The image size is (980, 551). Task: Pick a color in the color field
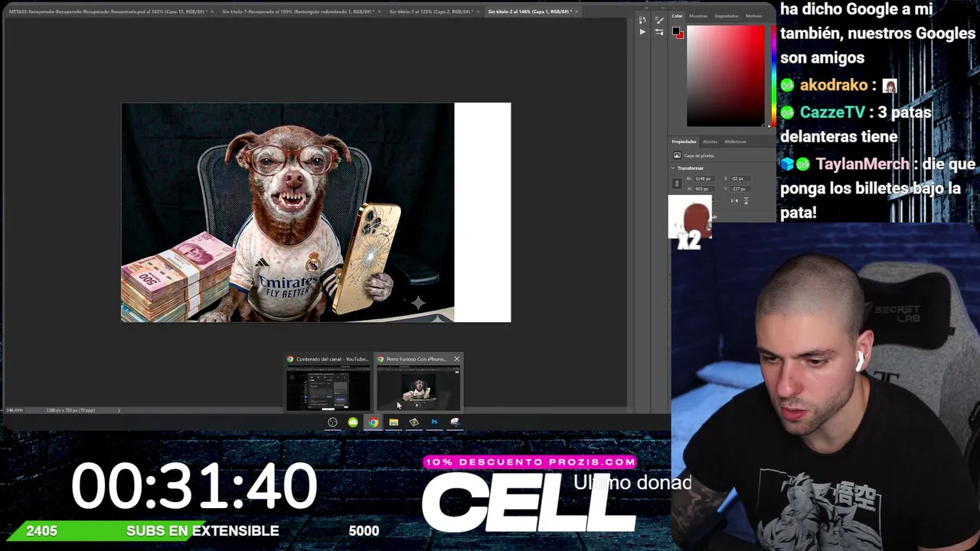(725, 76)
